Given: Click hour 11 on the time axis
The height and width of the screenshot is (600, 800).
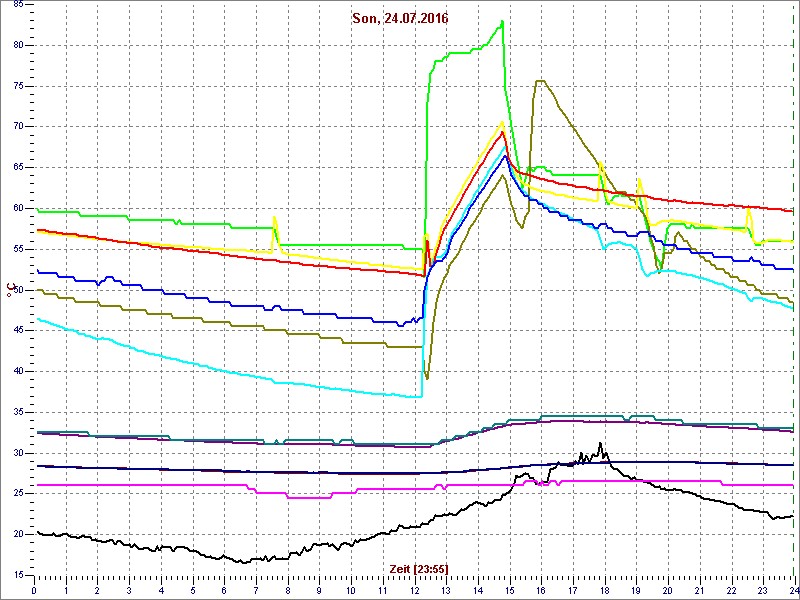Looking at the screenshot, I should [x=383, y=591].
